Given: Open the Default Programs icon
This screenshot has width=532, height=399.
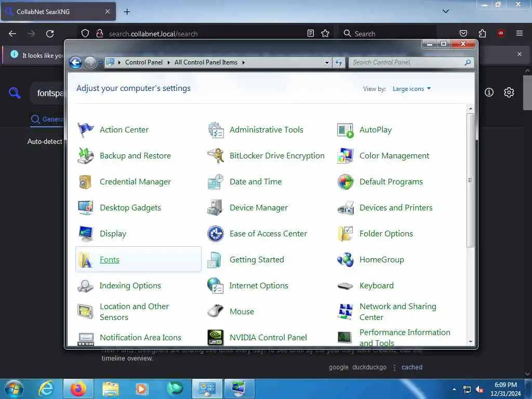Looking at the screenshot, I should pos(345,182).
